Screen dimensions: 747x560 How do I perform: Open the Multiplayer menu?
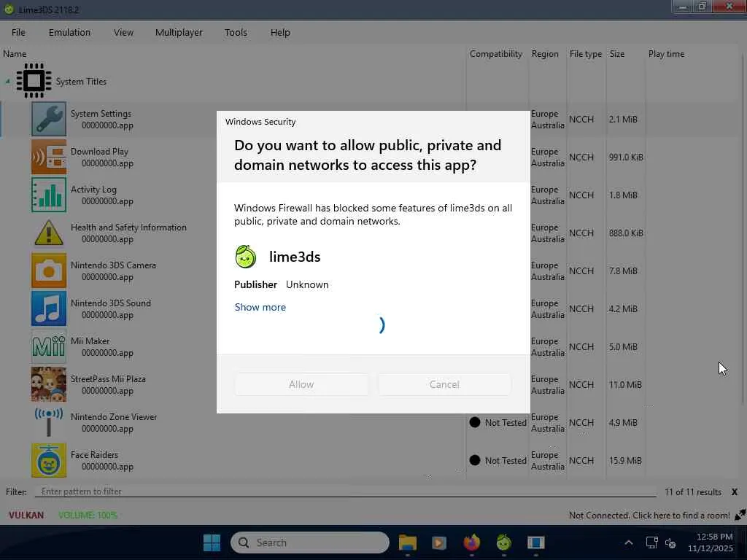click(179, 32)
